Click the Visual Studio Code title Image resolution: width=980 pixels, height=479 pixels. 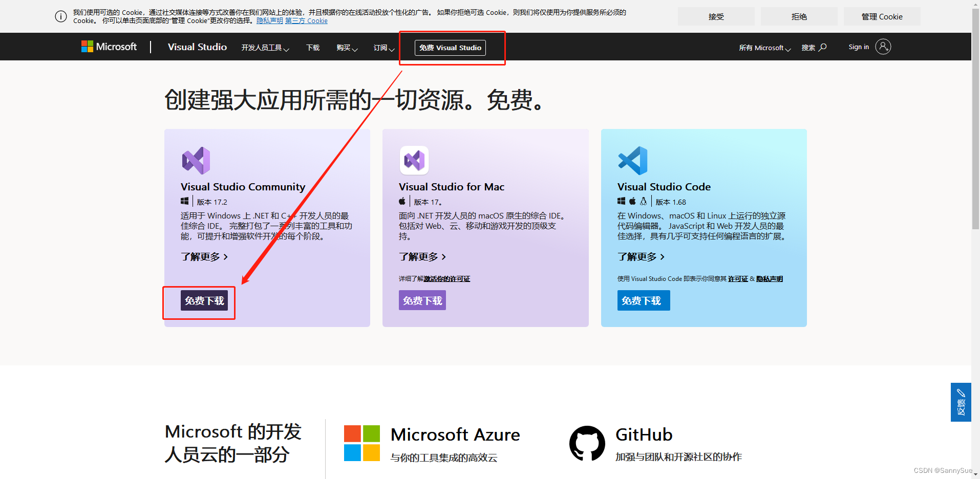[x=664, y=187]
